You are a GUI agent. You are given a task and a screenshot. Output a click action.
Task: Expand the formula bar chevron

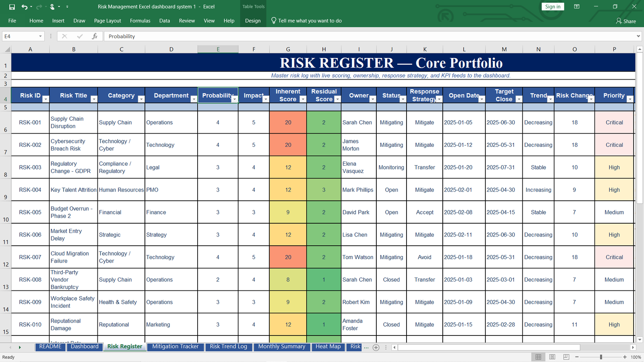[x=638, y=36]
